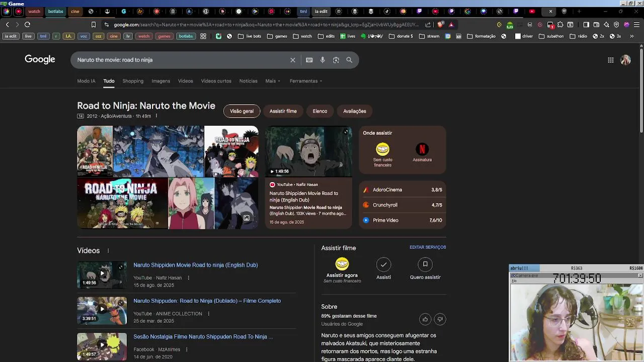Search by image with the camera icon
Image resolution: width=644 pixels, height=362 pixels.
click(x=336, y=60)
